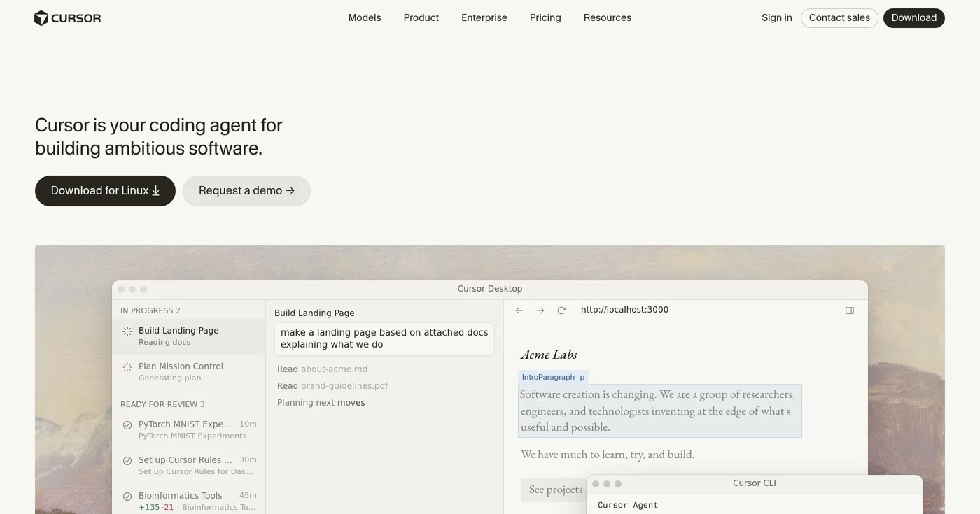Click the about-acme.md file reference
This screenshot has height=514, width=980.
coord(334,369)
